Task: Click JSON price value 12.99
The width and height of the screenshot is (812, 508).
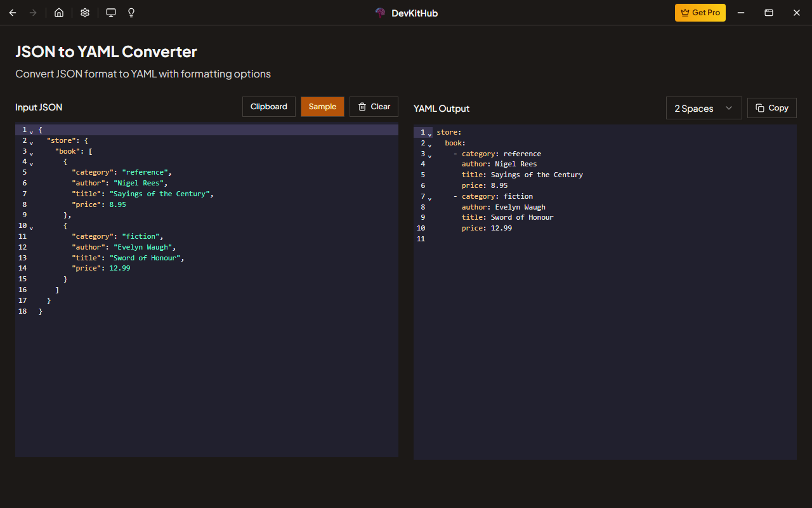Action: (x=120, y=268)
